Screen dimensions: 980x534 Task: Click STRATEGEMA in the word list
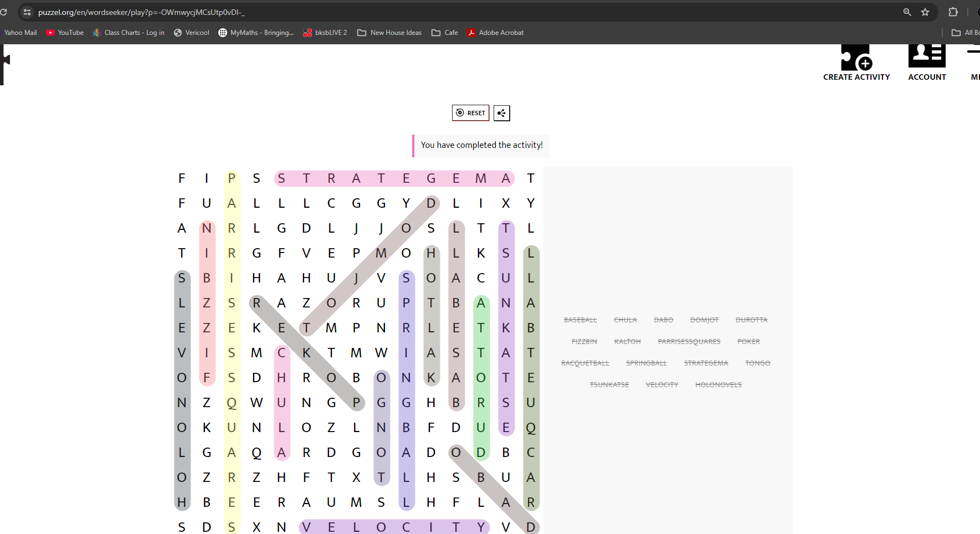[x=706, y=363]
